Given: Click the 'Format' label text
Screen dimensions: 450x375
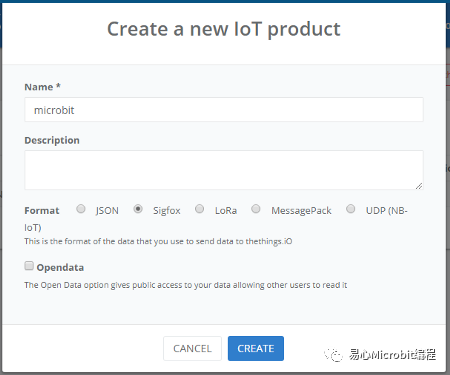Looking at the screenshot, I should click(x=42, y=211).
